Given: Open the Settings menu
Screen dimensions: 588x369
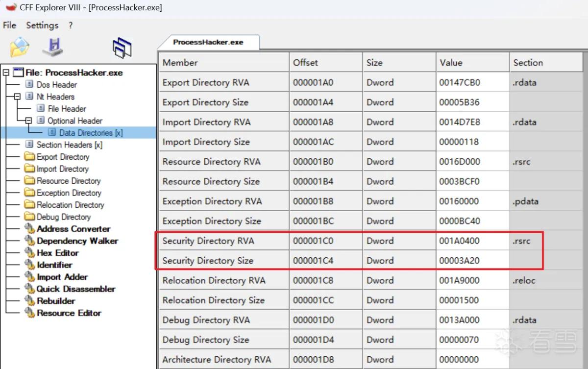Looking at the screenshot, I should 42,25.
